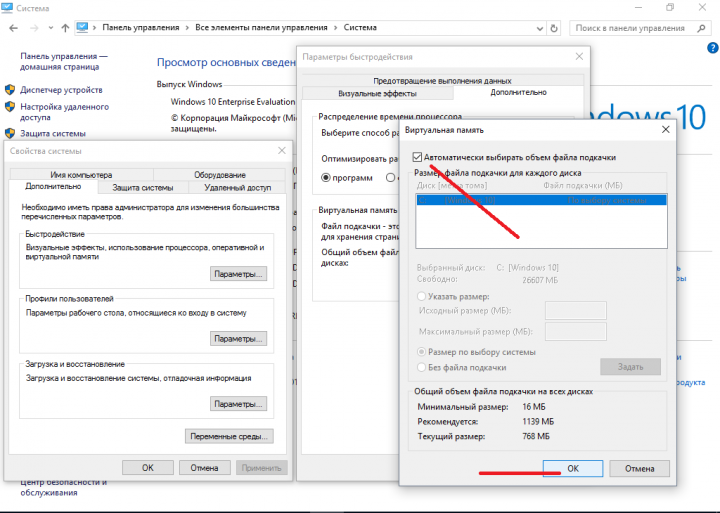
Task: Select drive C: [Windows 10] row
Action: [541, 200]
